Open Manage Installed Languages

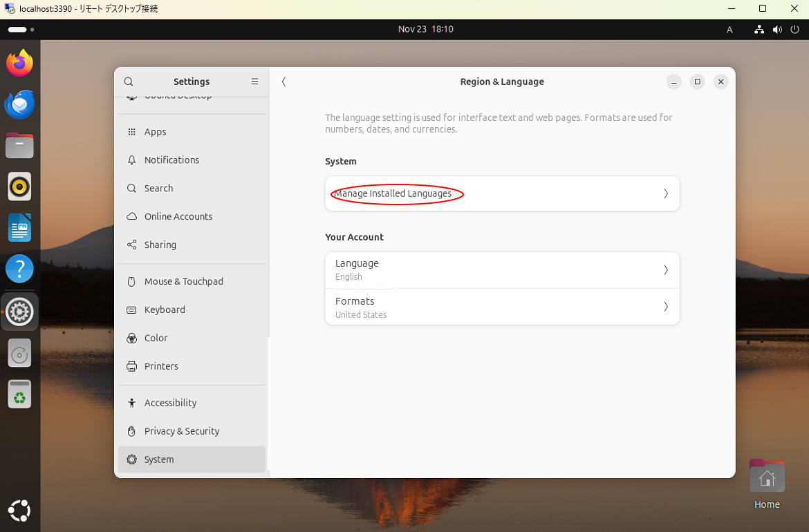click(x=502, y=194)
